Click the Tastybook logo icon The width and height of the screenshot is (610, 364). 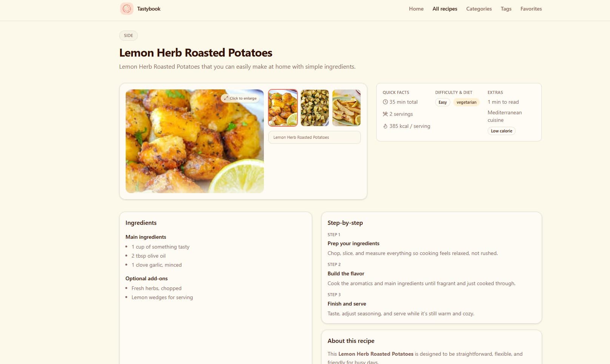pyautogui.click(x=127, y=8)
